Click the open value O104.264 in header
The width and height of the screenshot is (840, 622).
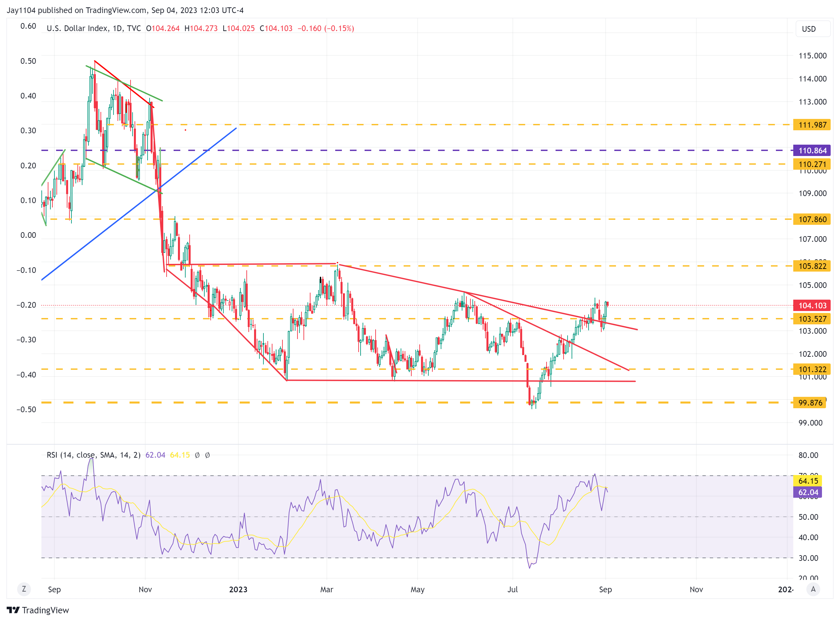click(163, 28)
